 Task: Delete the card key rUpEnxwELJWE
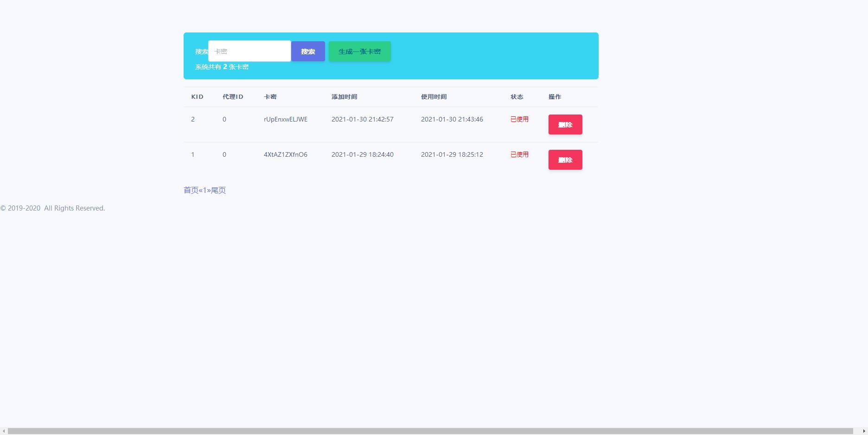pyautogui.click(x=565, y=125)
